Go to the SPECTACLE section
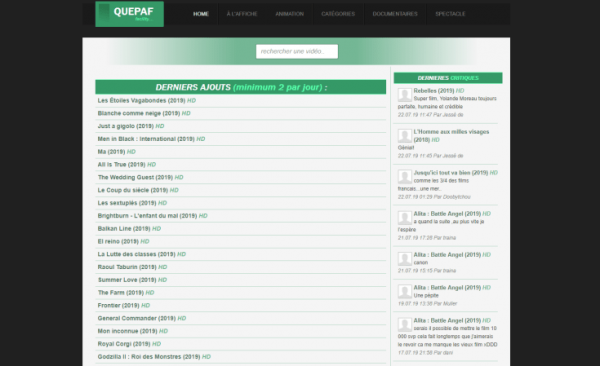 [450, 14]
